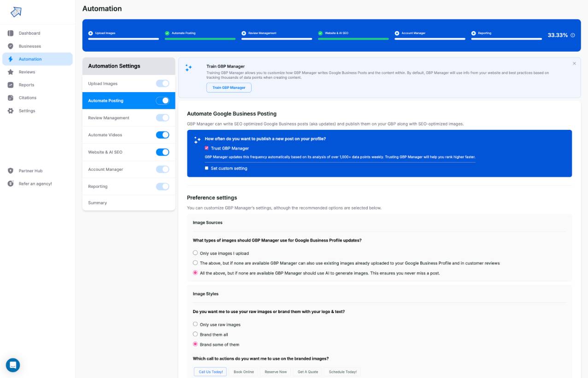Viewport: 588px width, 378px height.
Task: Click the sparkle icon in Train GBP banner
Action: (x=188, y=68)
